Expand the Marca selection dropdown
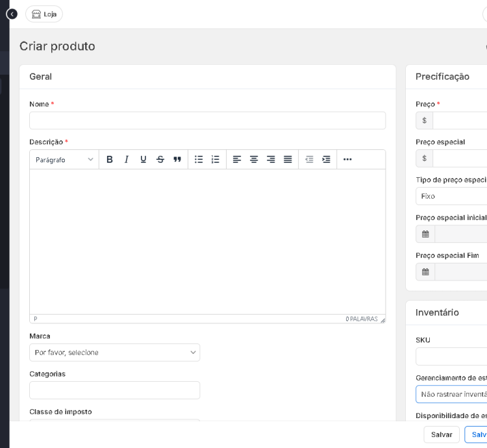 [x=114, y=353]
